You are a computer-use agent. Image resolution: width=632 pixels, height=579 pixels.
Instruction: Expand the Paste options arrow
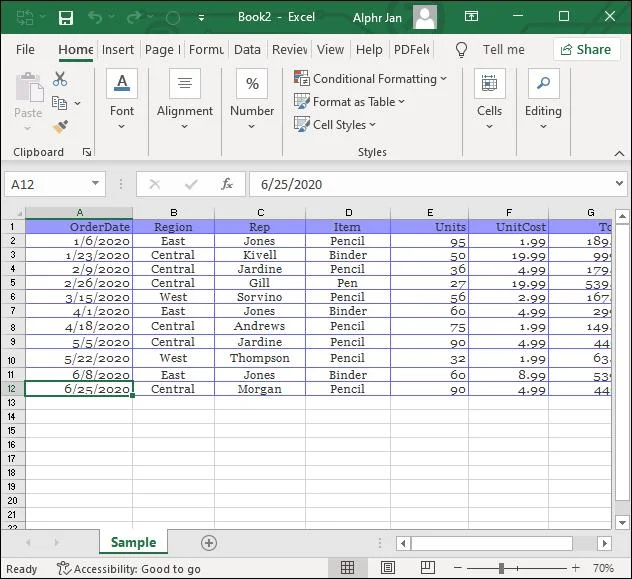[x=27, y=129]
